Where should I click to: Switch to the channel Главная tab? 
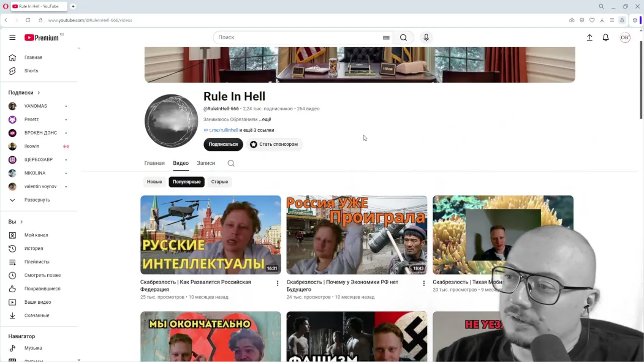154,163
